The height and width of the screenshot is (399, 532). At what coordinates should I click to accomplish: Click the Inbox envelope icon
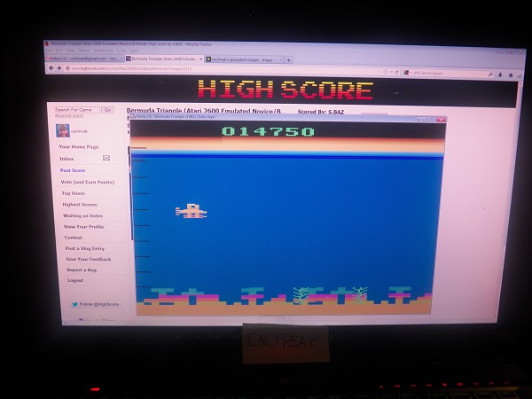coord(106,158)
